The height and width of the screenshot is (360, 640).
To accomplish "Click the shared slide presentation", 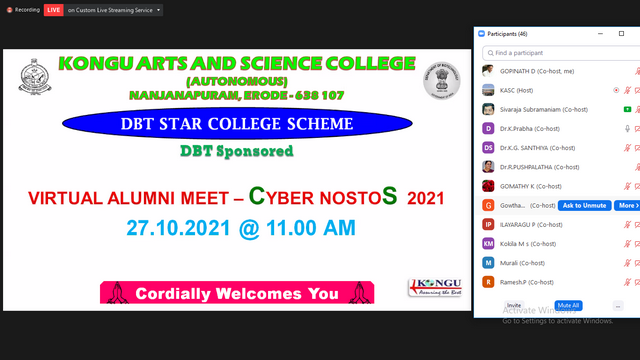I will [237, 180].
